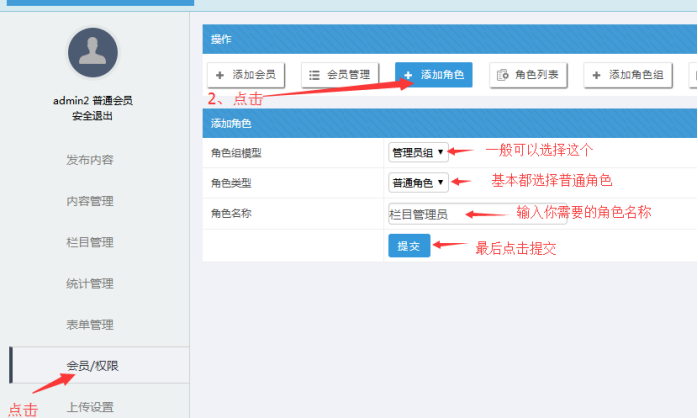The width and height of the screenshot is (698, 418).
Task: Click the plus icon on 添加角色
Action: coord(408,75)
